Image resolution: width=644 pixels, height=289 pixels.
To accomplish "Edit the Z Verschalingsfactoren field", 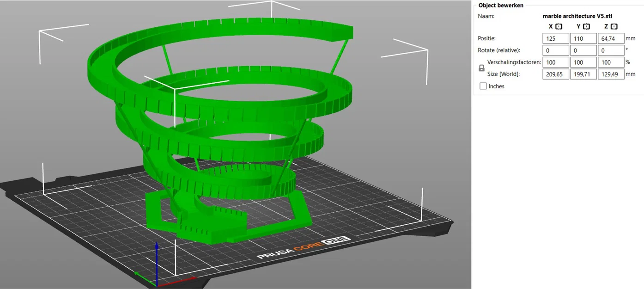I will [611, 62].
